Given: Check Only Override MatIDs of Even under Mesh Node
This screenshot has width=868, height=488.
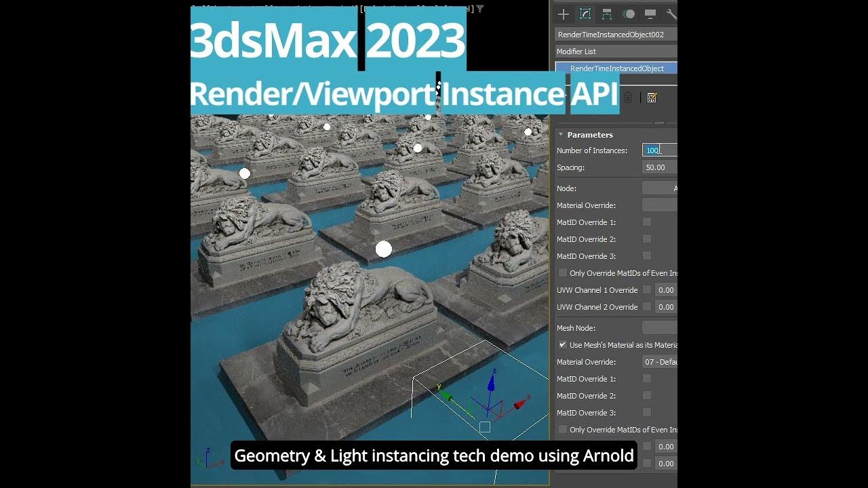Looking at the screenshot, I should pyautogui.click(x=562, y=430).
